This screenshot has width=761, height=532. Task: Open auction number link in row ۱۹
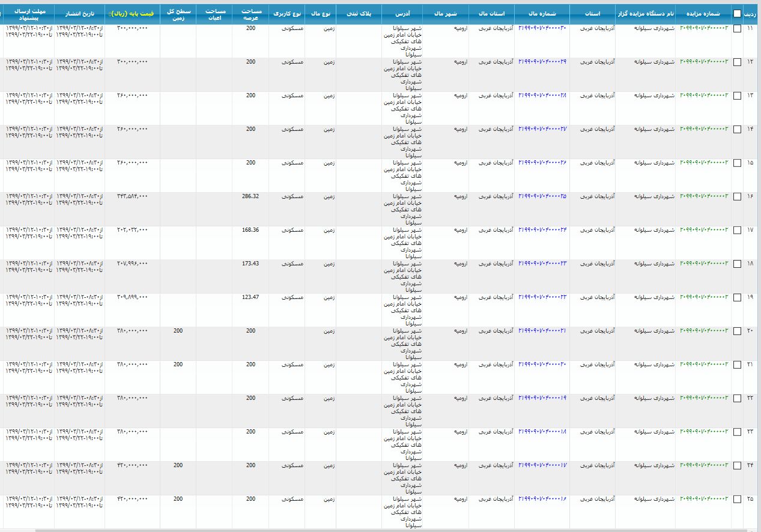(704, 297)
